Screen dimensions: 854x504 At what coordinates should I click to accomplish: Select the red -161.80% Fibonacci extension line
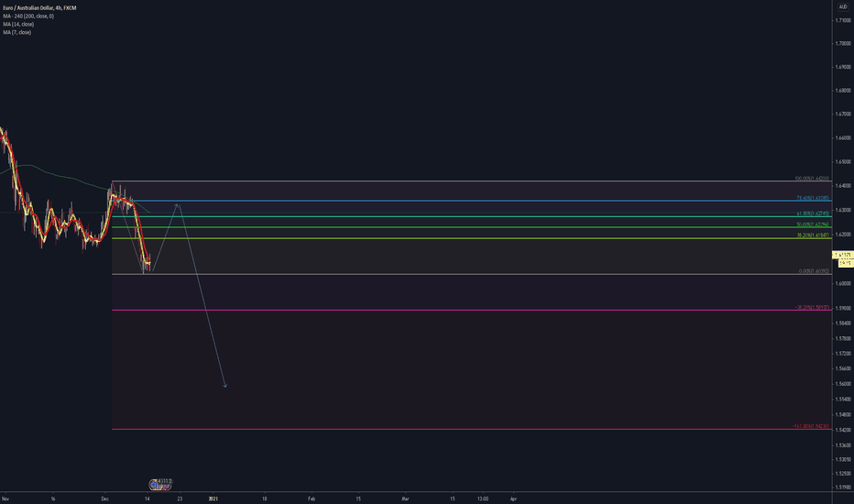tap(472, 430)
